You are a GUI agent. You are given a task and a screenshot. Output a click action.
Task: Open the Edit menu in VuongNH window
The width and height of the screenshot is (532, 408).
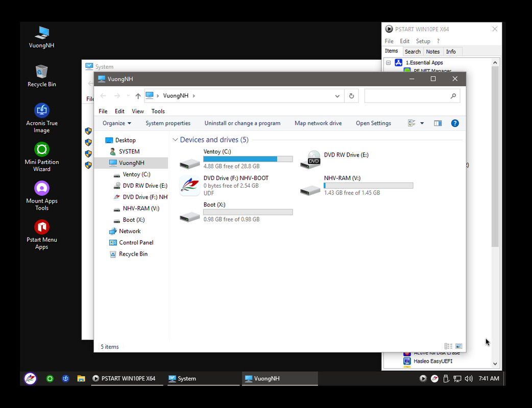pyautogui.click(x=119, y=111)
